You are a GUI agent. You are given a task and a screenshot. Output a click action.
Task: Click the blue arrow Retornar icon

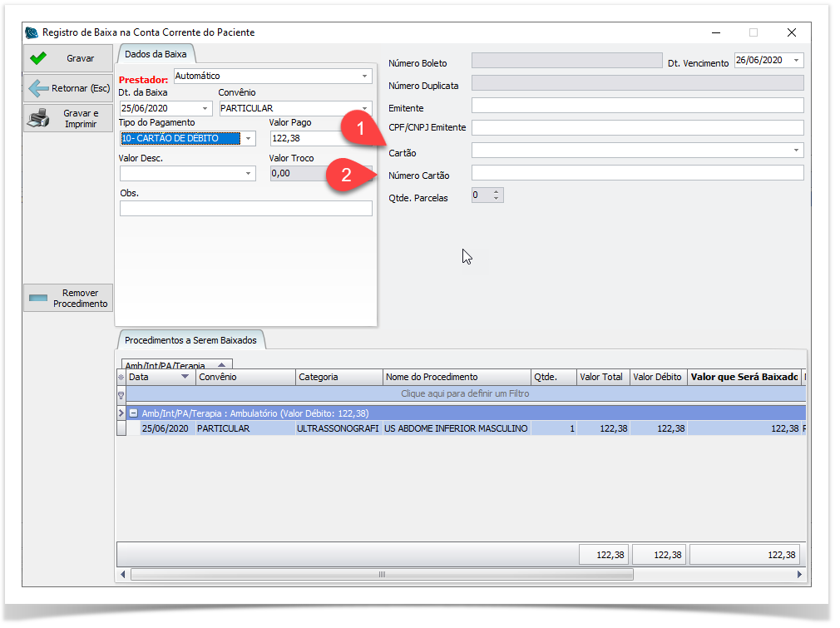[38, 88]
